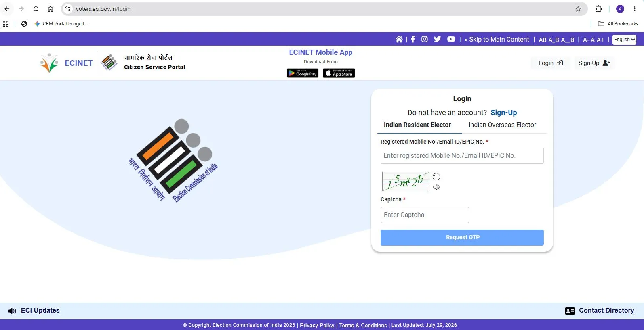
Task: Refresh the captcha image
Action: 436,177
